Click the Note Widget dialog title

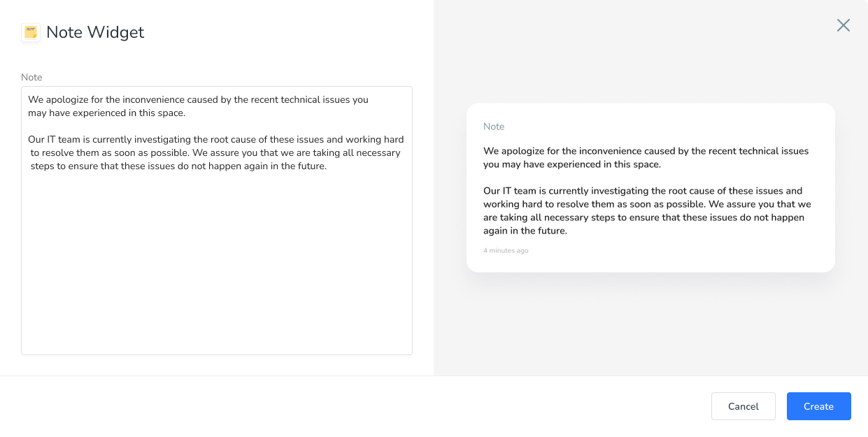tap(95, 32)
